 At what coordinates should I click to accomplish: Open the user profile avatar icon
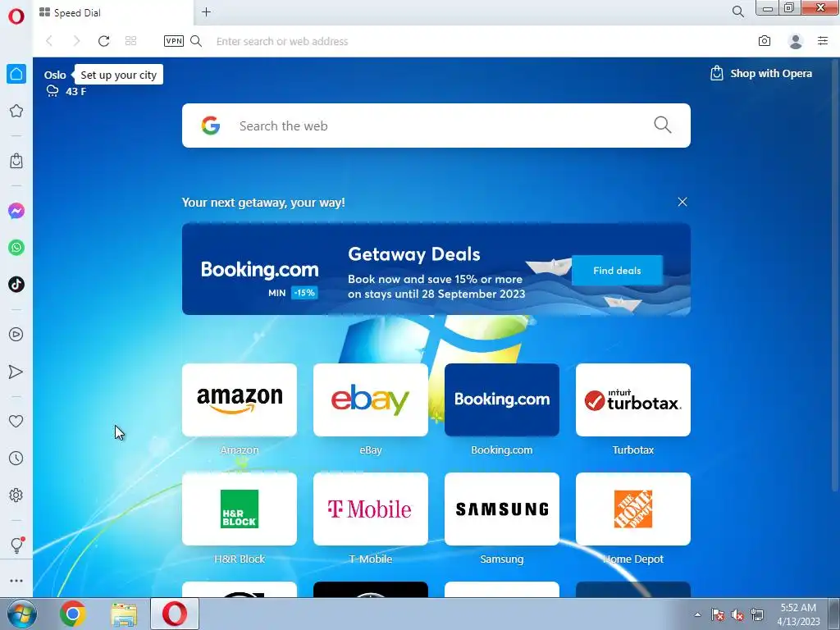[x=796, y=41]
